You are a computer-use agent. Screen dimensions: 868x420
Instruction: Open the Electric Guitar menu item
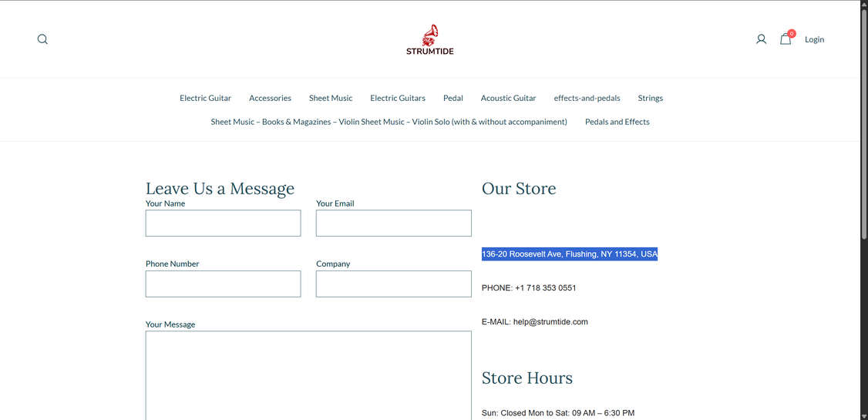(x=205, y=98)
